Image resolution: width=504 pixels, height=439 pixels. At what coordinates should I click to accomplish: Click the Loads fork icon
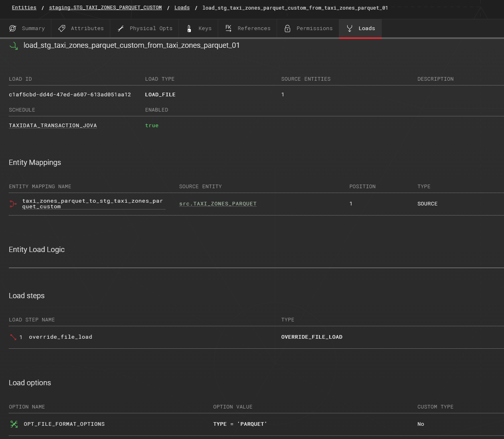[350, 28]
